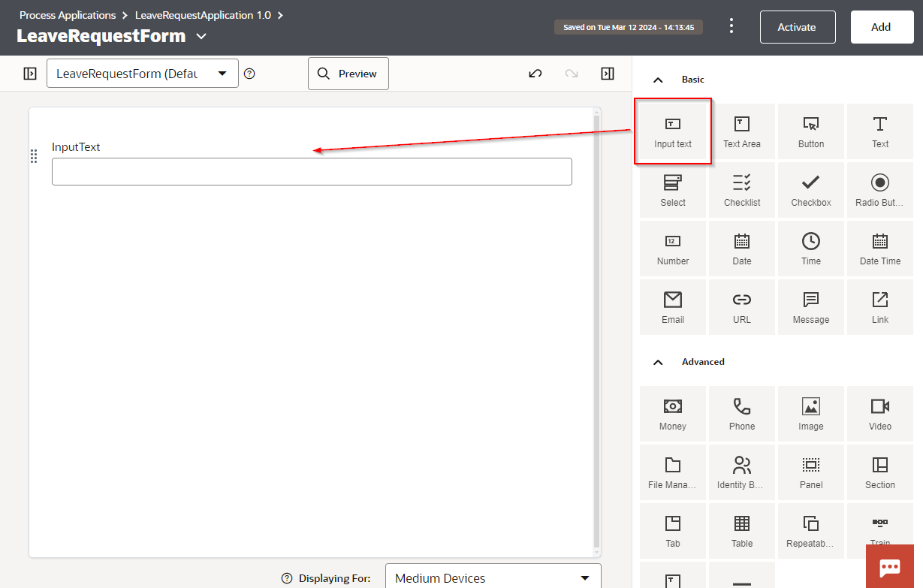Open the Medium Devices display dropdown

pos(493,577)
